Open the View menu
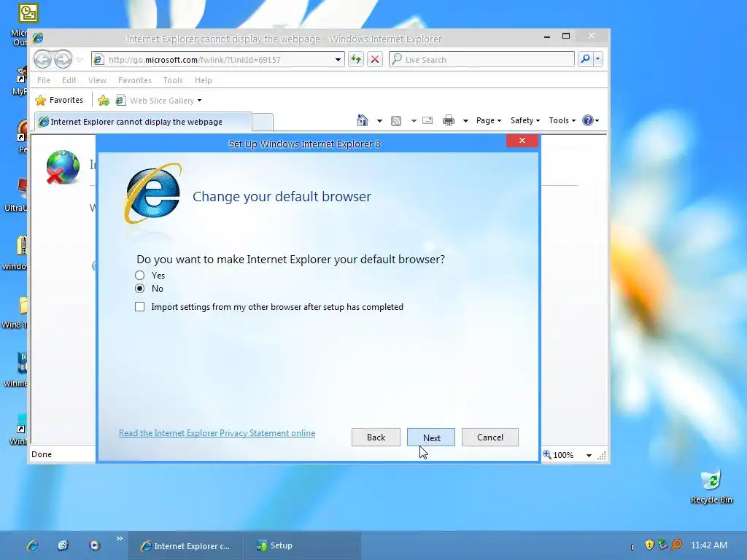Viewport: 747px width, 560px height. [x=97, y=80]
